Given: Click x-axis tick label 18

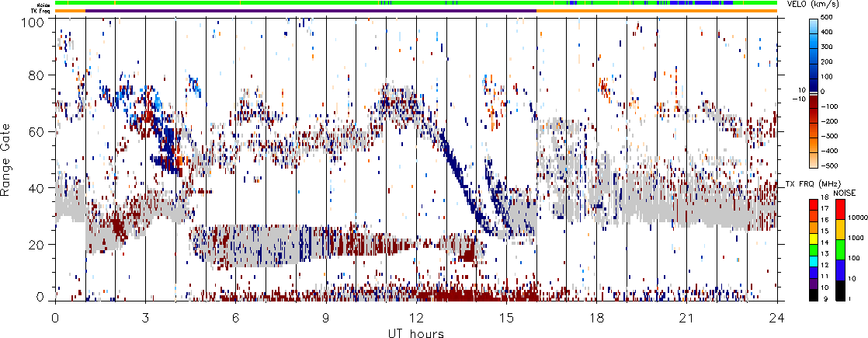Looking at the screenshot, I should (597, 318).
